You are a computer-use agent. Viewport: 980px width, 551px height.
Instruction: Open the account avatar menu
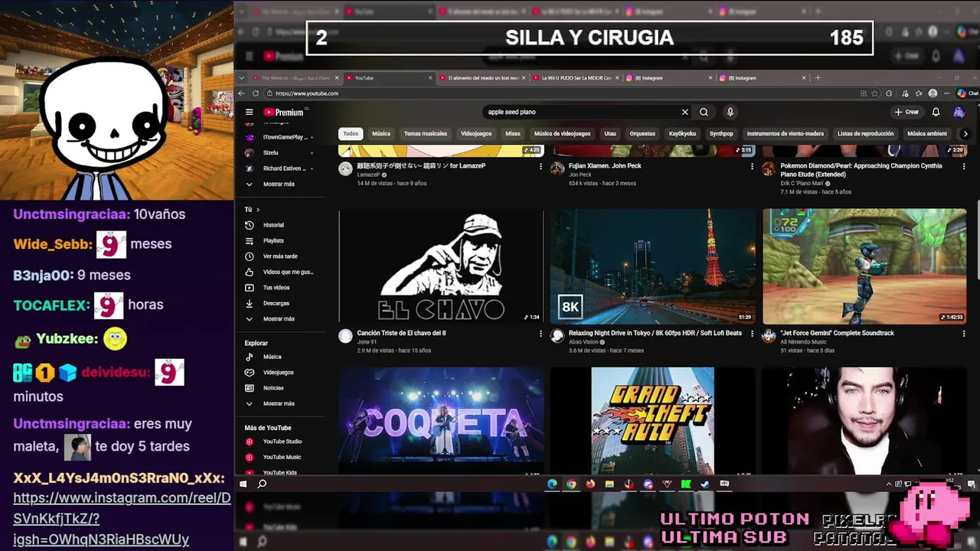click(959, 112)
